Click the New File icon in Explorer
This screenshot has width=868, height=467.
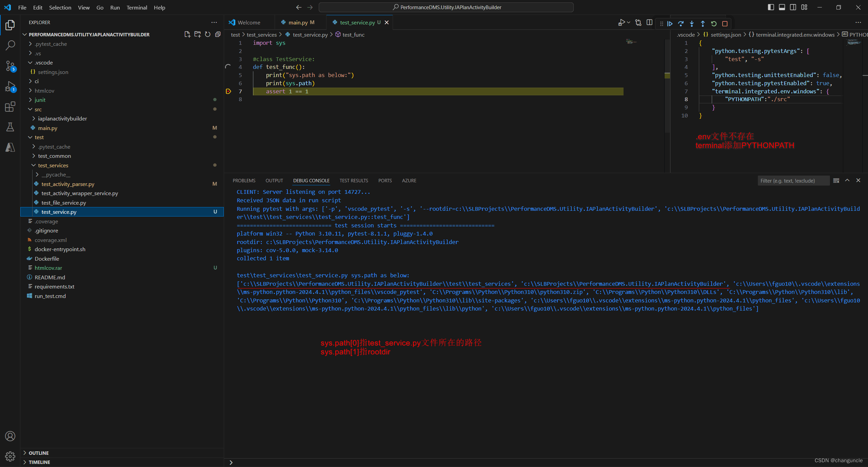click(187, 34)
